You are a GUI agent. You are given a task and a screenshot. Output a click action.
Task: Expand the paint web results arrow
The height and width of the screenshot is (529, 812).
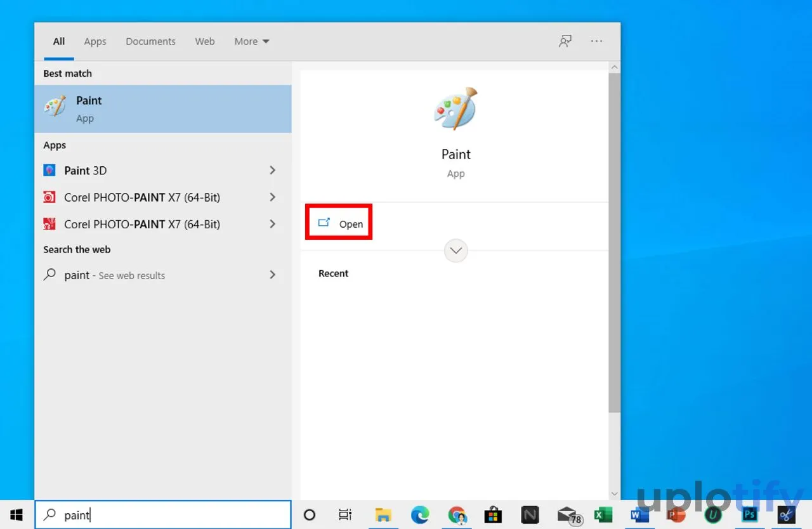(272, 275)
